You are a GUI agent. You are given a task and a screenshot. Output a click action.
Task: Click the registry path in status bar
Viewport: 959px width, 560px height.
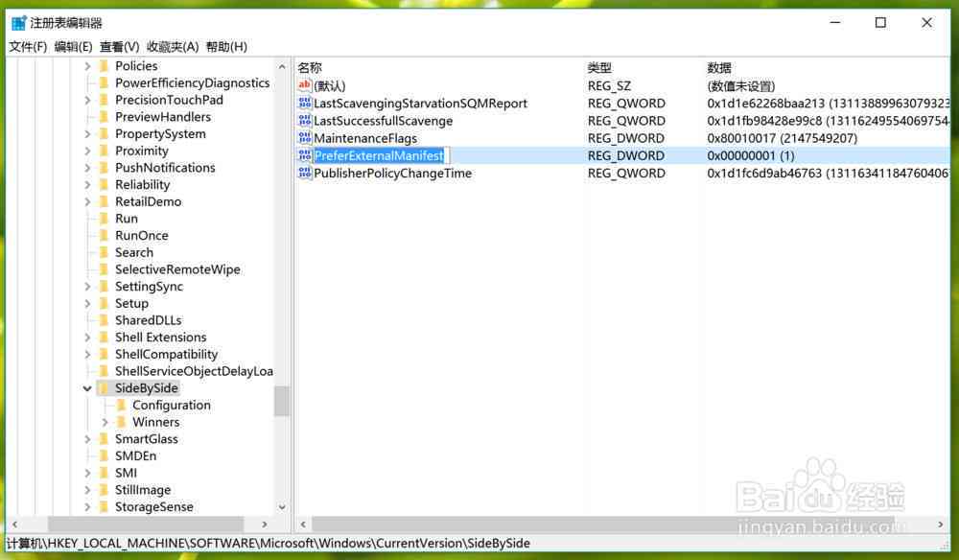point(269,543)
